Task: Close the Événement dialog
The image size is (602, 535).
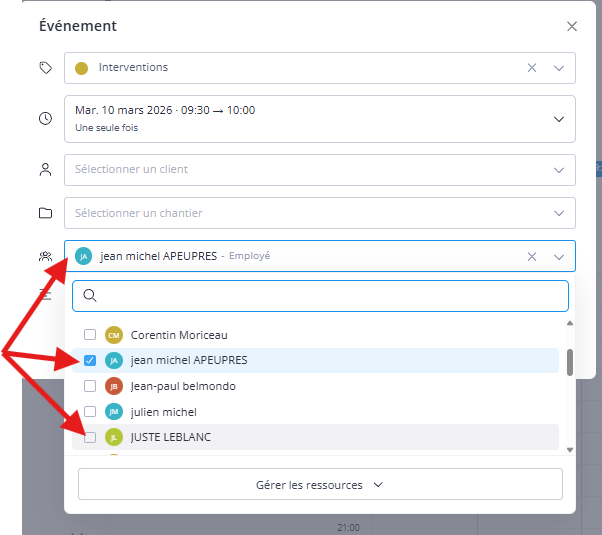Action: click(x=572, y=27)
